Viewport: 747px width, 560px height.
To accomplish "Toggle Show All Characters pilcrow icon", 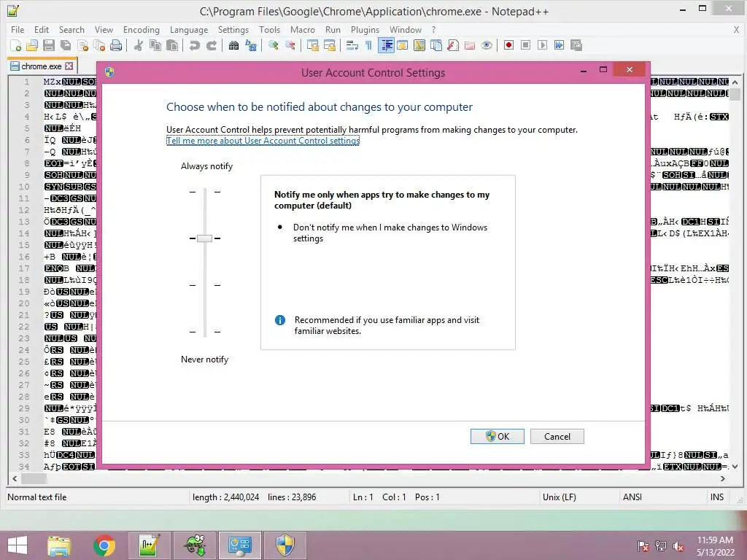I will point(368,45).
